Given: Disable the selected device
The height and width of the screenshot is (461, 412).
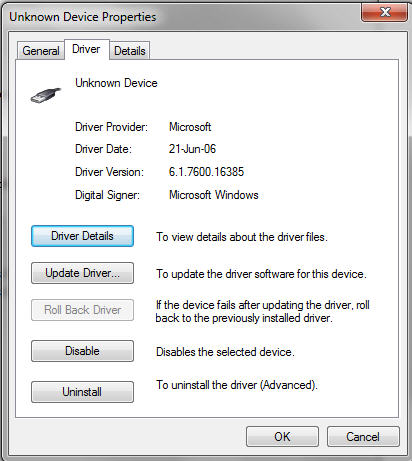Looking at the screenshot, I should pyautogui.click(x=82, y=351).
